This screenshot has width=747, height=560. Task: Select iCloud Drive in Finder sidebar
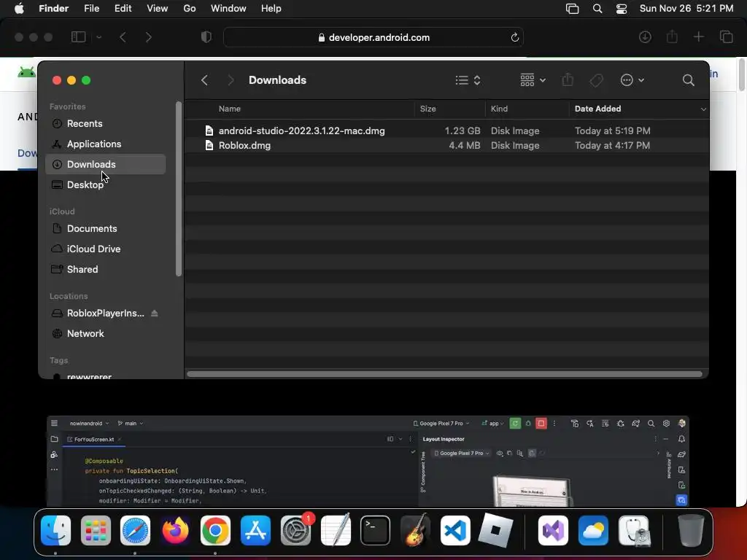pyautogui.click(x=106, y=249)
